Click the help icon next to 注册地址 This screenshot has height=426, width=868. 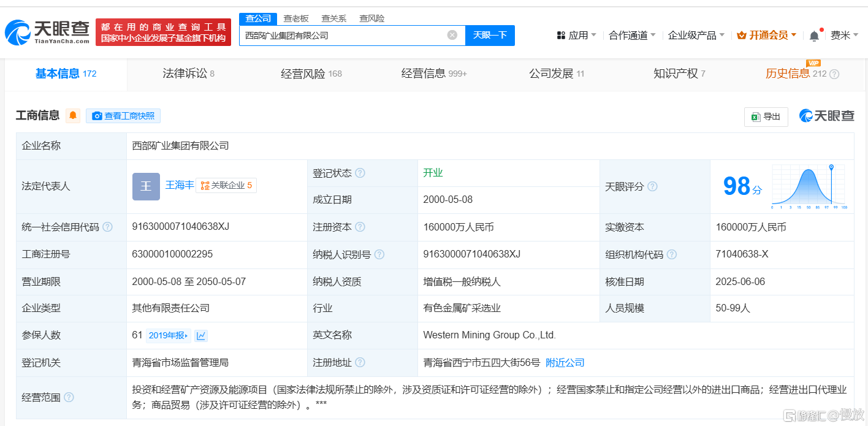click(x=360, y=362)
